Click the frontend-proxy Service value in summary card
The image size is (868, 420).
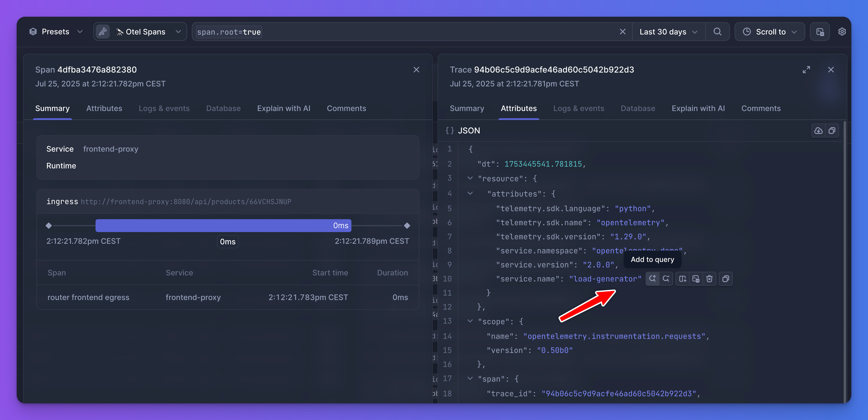click(111, 149)
